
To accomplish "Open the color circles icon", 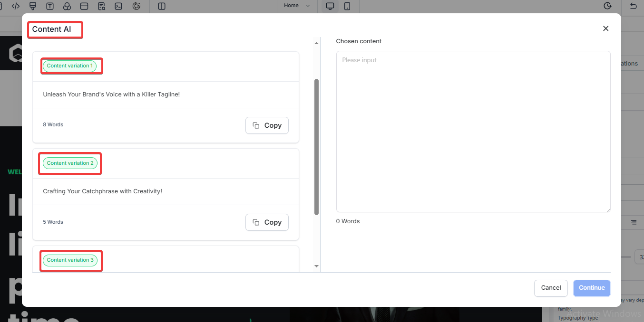I will [x=67, y=6].
